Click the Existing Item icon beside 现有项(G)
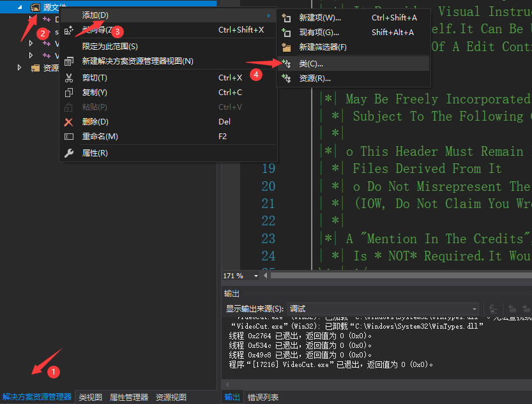The height and width of the screenshot is (404, 532). point(285,32)
